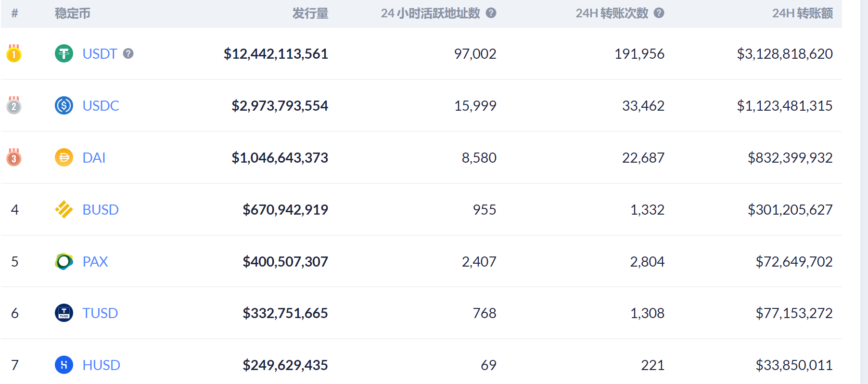868x384 pixels.
Task: Click help icon next to 24H 转账次数
Action: coord(659,13)
